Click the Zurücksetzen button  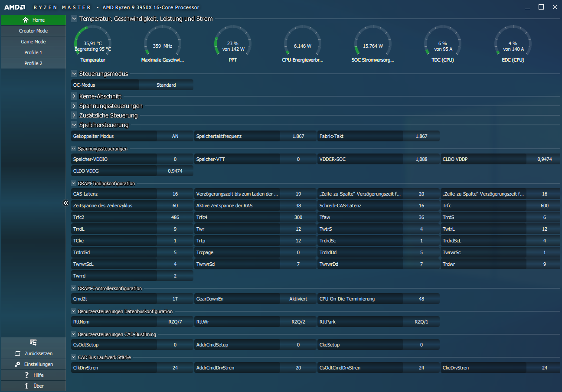pyautogui.click(x=33, y=353)
